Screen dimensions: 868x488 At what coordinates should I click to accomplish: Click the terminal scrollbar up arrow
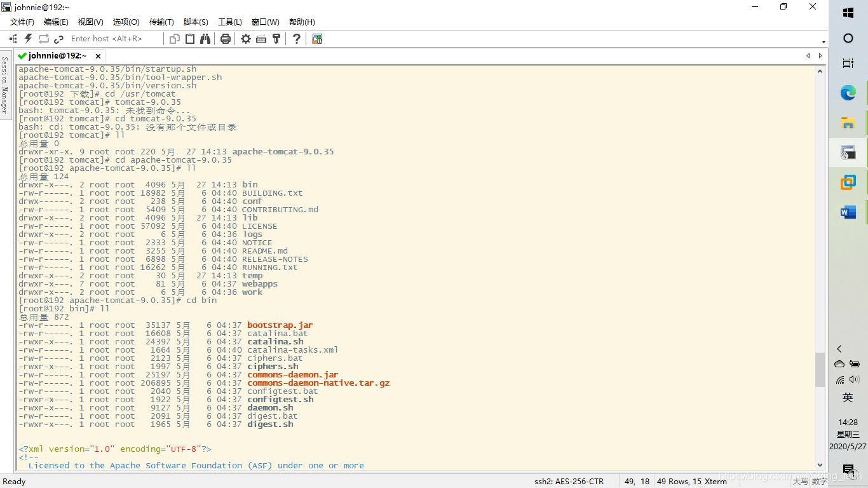point(820,71)
